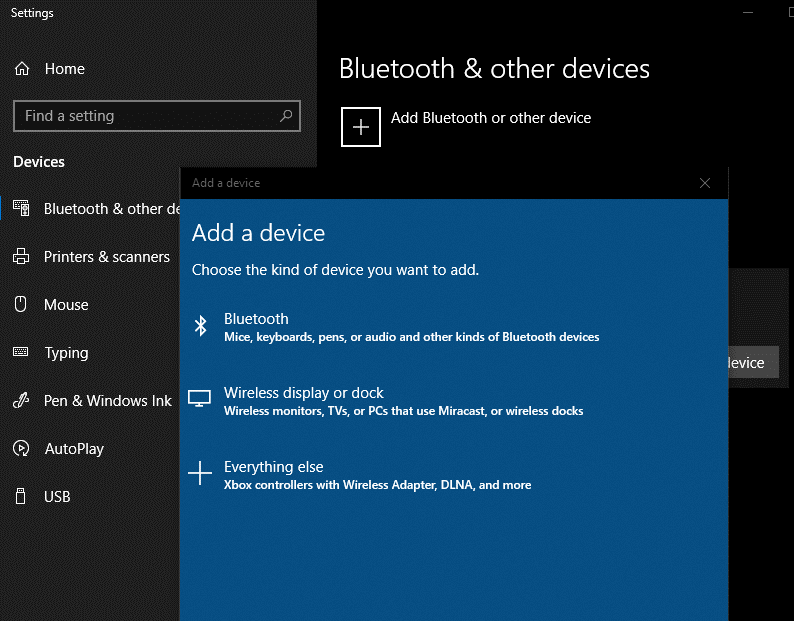Click the Printers & scanners printer icon
794x621 pixels.
point(21,256)
